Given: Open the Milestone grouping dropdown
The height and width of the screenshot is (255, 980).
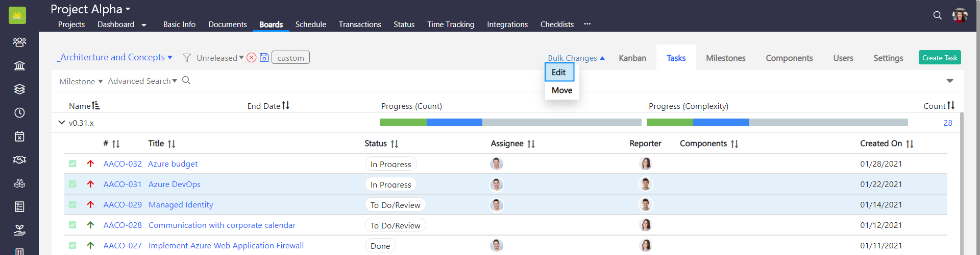Looking at the screenshot, I should click(x=81, y=81).
